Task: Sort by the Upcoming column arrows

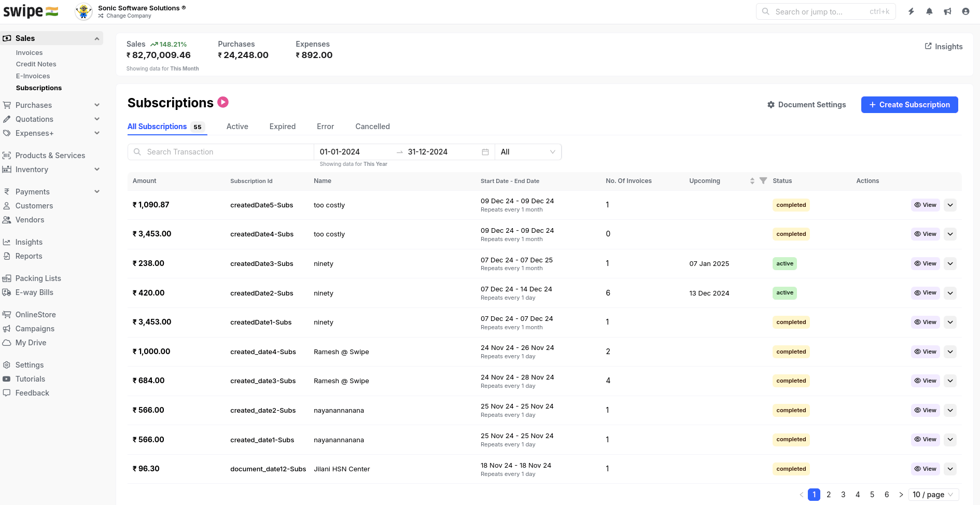Action: 752,181
